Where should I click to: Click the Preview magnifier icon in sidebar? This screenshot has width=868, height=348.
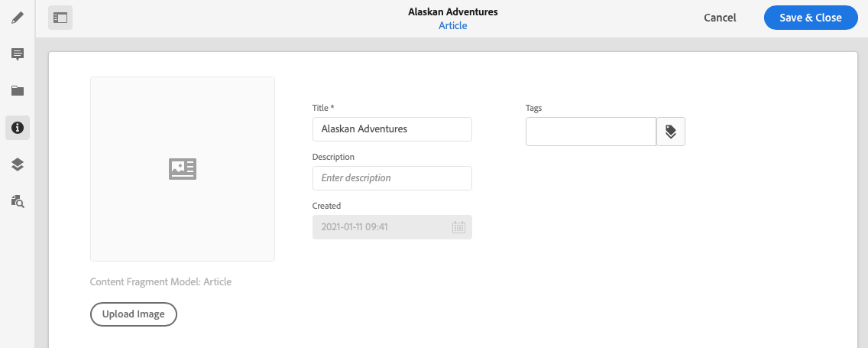coord(18,201)
